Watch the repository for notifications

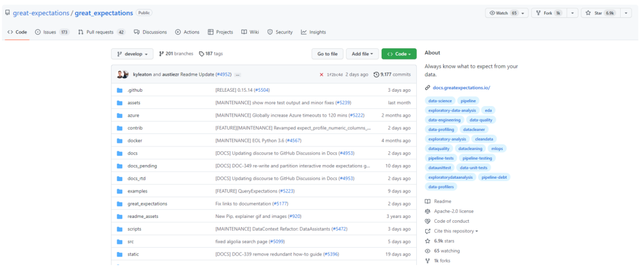504,13
